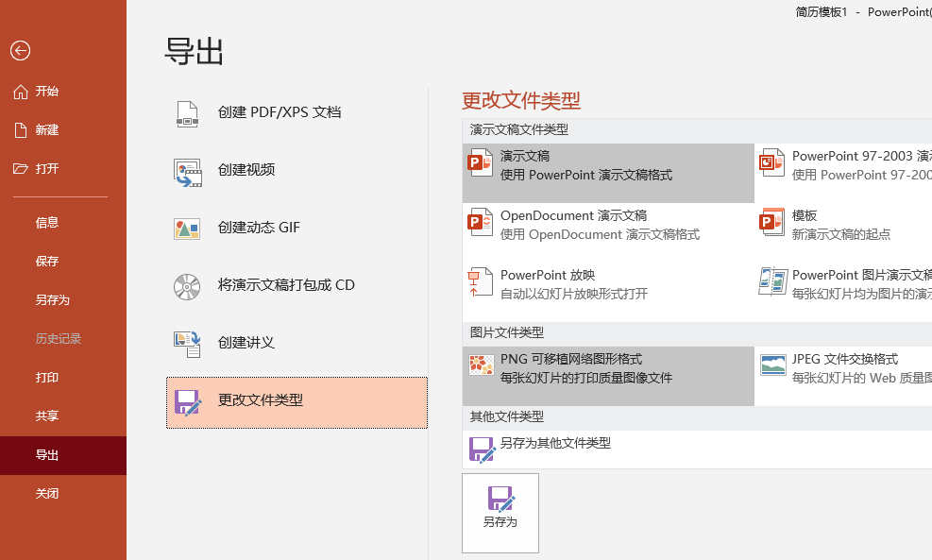932x560 pixels.
Task: Click the 另存为其他文件类型 disk icon
Action: (x=482, y=450)
